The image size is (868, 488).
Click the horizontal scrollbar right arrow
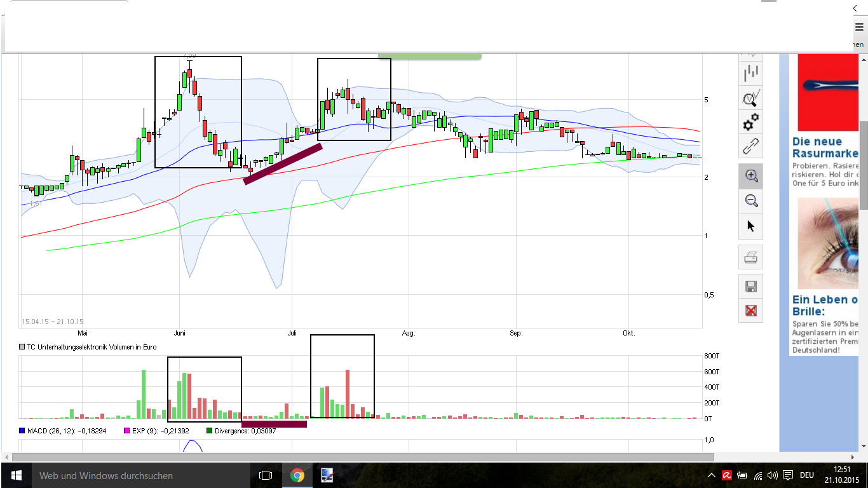pyautogui.click(x=853, y=457)
